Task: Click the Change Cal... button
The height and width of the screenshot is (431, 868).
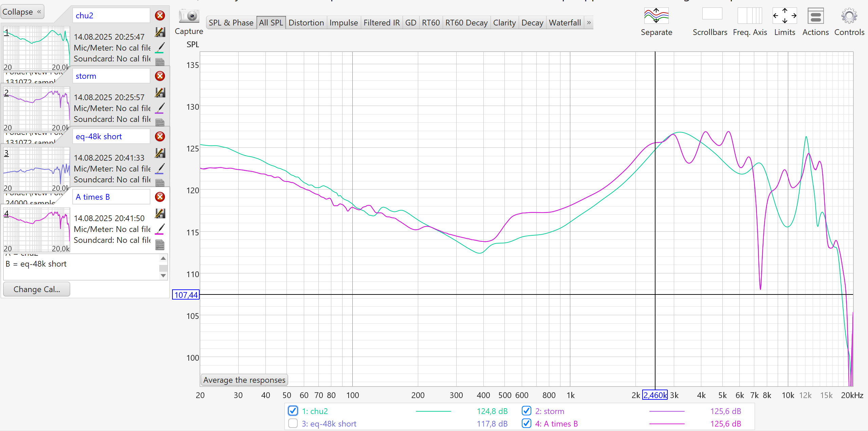Action: [x=37, y=289]
